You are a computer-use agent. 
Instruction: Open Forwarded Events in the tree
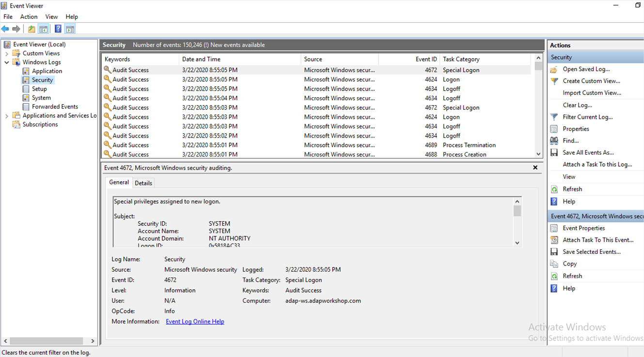click(55, 107)
